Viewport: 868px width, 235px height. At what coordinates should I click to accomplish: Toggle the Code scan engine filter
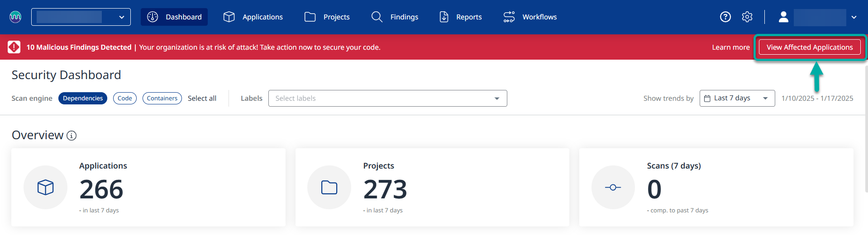pos(125,99)
